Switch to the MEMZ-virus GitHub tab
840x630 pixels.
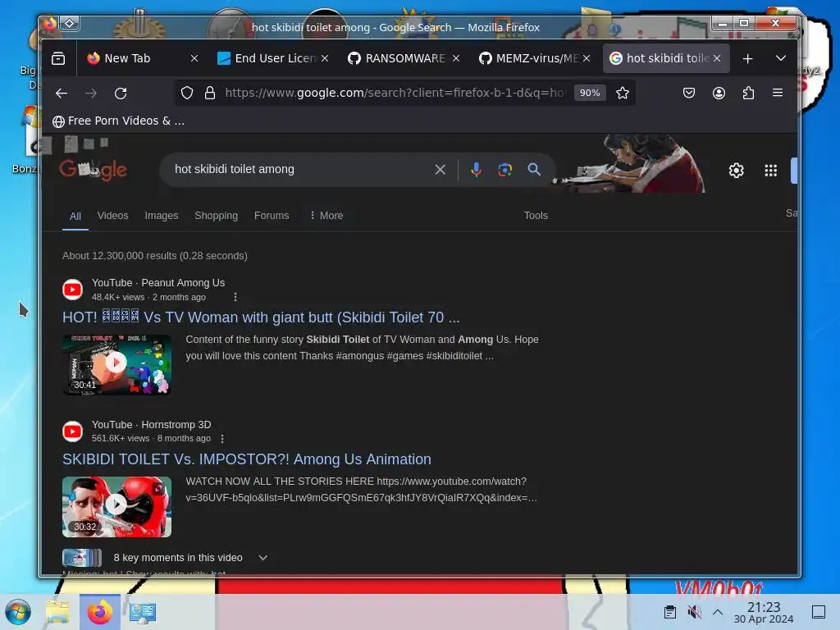point(531,58)
